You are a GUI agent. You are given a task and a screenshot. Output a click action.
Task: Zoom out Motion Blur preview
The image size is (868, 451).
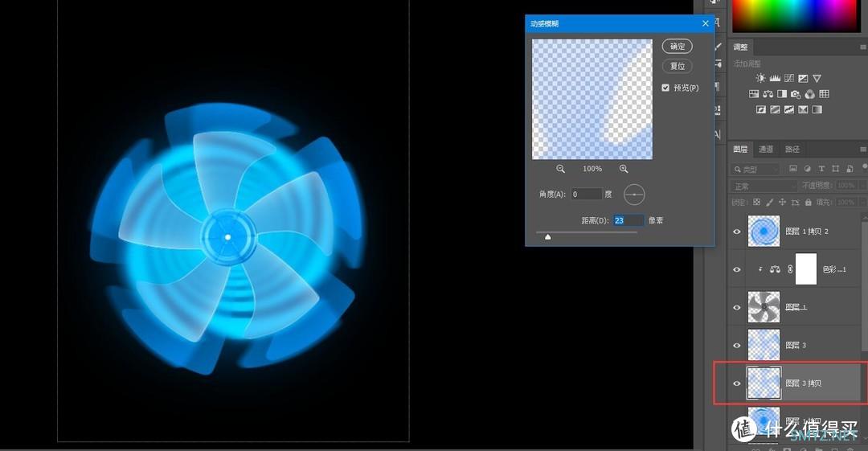(x=561, y=169)
